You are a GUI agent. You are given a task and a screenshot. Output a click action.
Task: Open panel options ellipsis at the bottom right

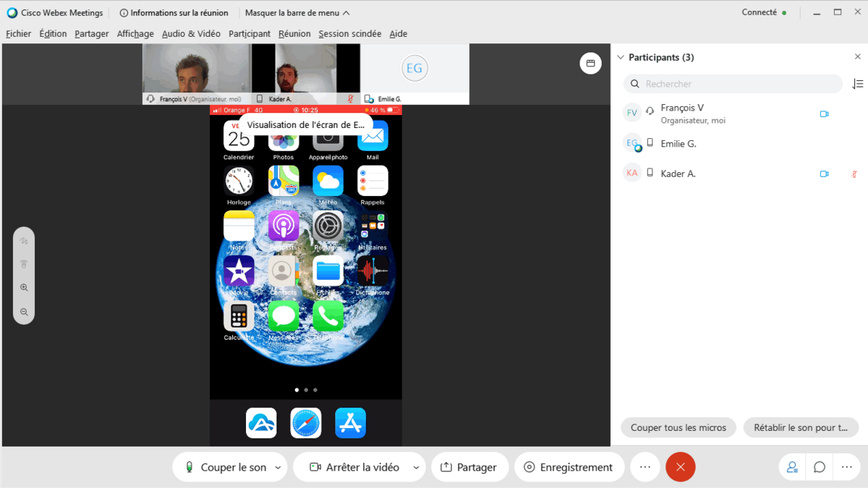point(847,467)
